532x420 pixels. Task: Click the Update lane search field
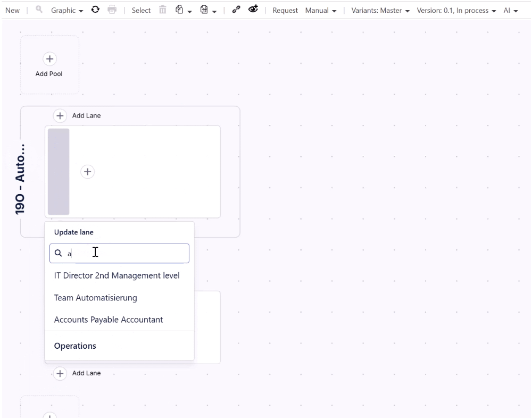(x=119, y=253)
